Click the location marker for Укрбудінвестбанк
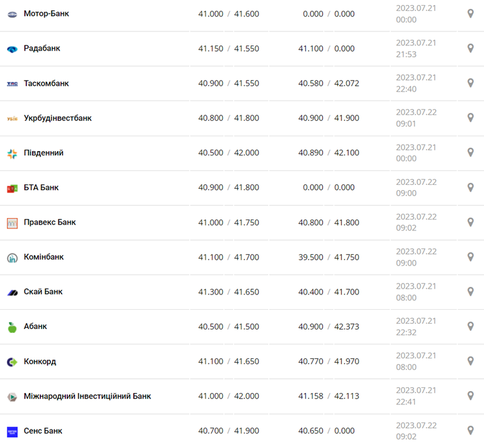 (471, 118)
